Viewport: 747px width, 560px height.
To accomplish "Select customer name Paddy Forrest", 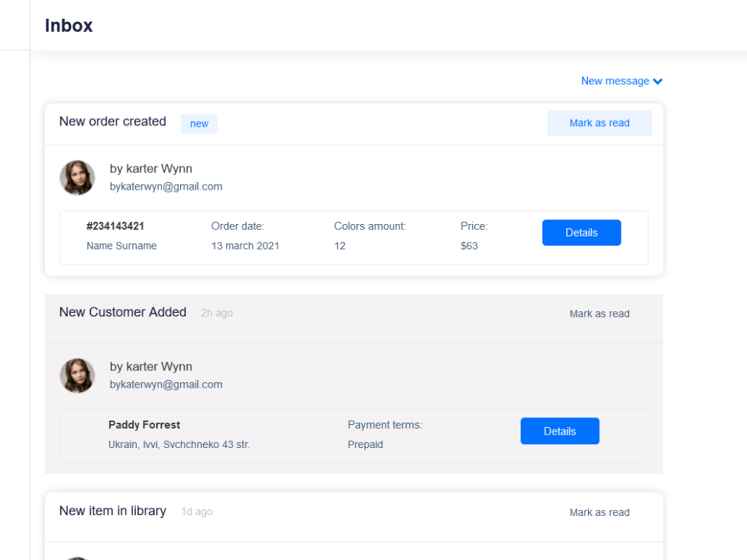I will [144, 424].
